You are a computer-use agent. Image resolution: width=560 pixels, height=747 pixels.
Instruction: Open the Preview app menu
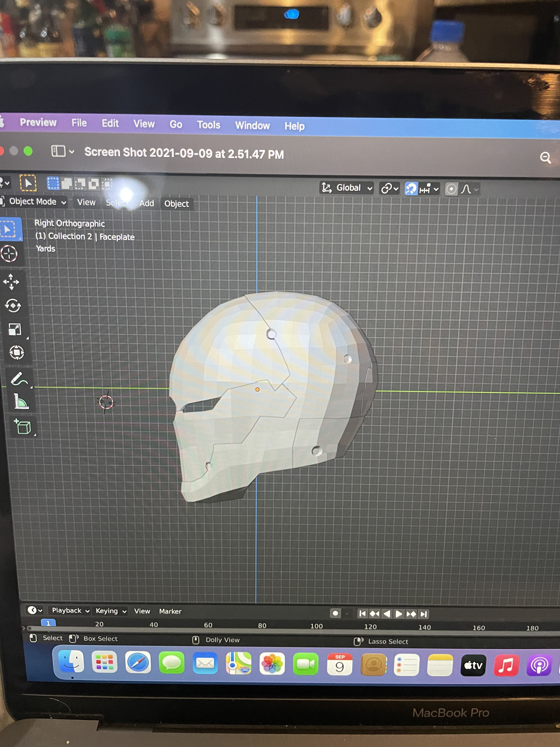click(38, 122)
